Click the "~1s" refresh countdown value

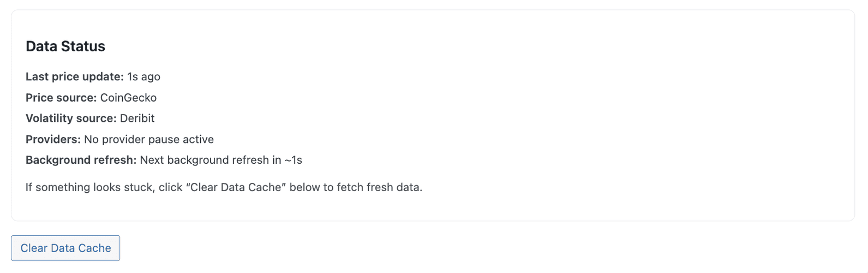(294, 160)
